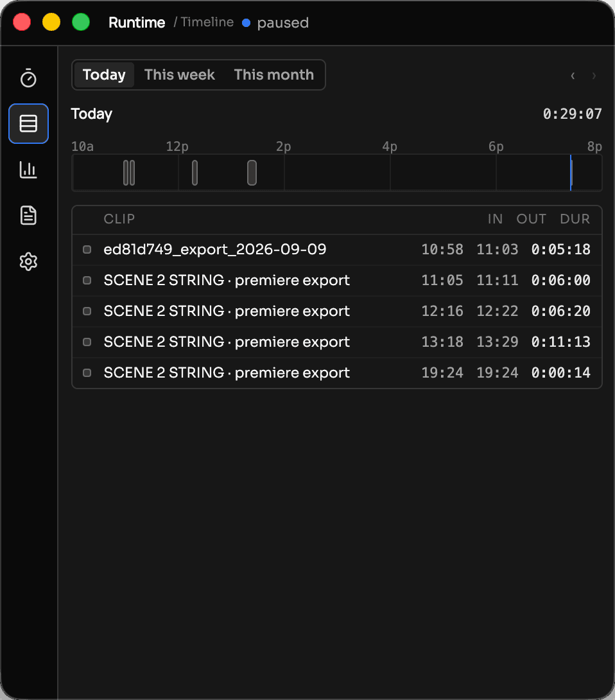615x700 pixels.
Task: Open the bar chart reports icon
Action: [x=28, y=170]
